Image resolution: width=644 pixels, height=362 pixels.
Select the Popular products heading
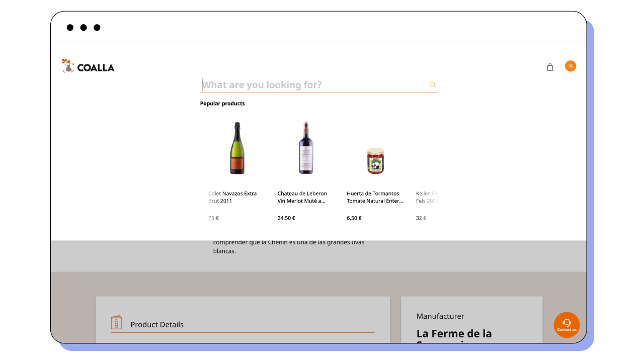[x=222, y=104]
